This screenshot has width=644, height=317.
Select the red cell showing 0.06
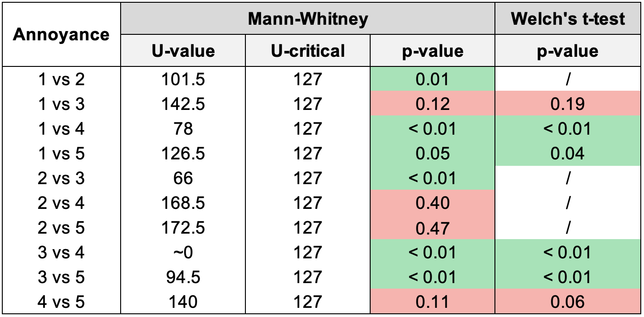567,301
